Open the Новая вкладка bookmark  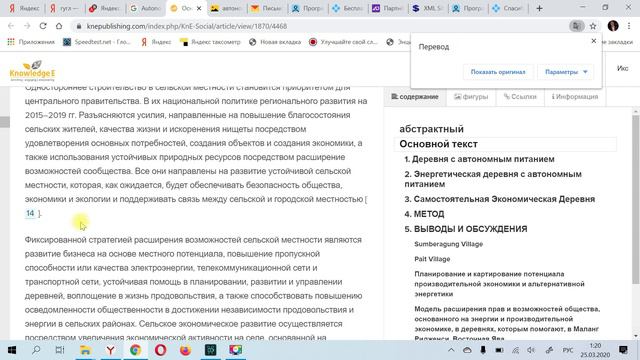click(275, 42)
